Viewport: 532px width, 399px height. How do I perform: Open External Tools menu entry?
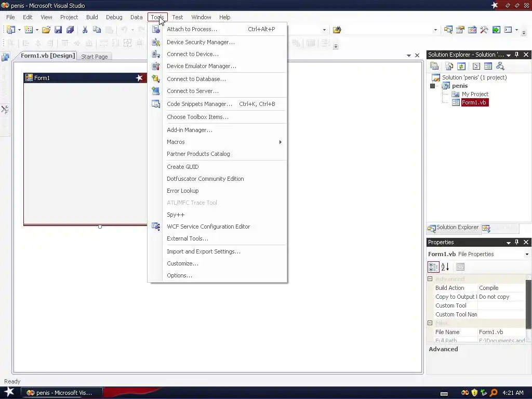(218, 238)
